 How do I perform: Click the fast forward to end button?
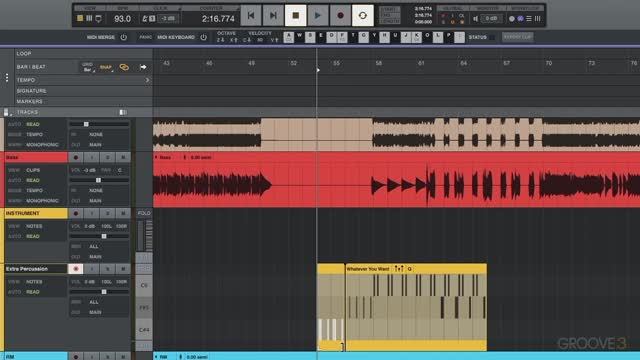pos(273,16)
